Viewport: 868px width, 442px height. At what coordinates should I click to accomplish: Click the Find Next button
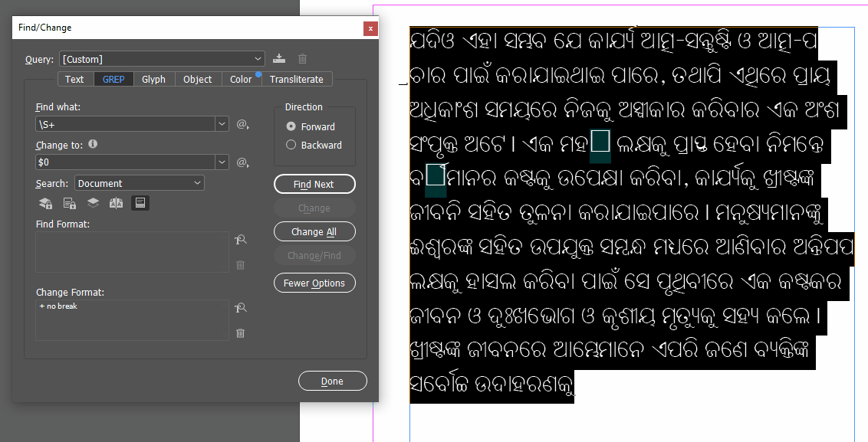pyautogui.click(x=314, y=184)
